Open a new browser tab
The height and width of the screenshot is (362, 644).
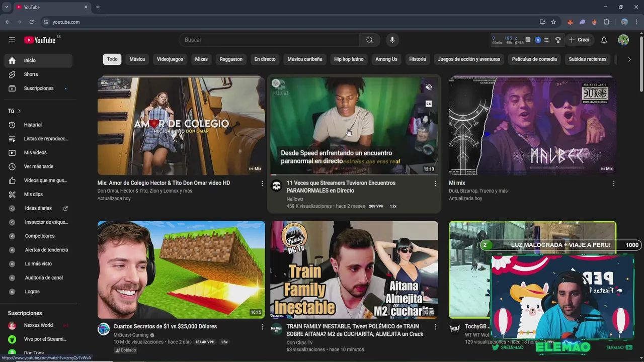click(x=98, y=7)
